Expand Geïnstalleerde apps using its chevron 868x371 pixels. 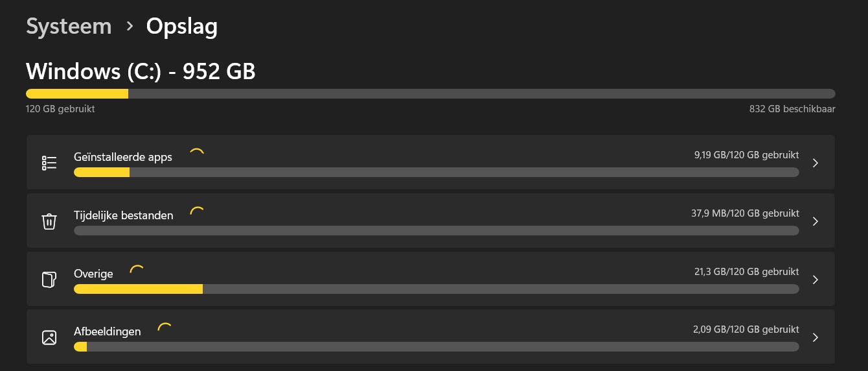(816, 163)
